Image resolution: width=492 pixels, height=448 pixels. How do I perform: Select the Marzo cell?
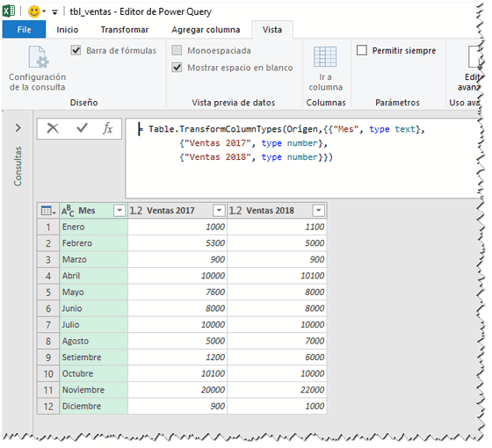(93, 259)
